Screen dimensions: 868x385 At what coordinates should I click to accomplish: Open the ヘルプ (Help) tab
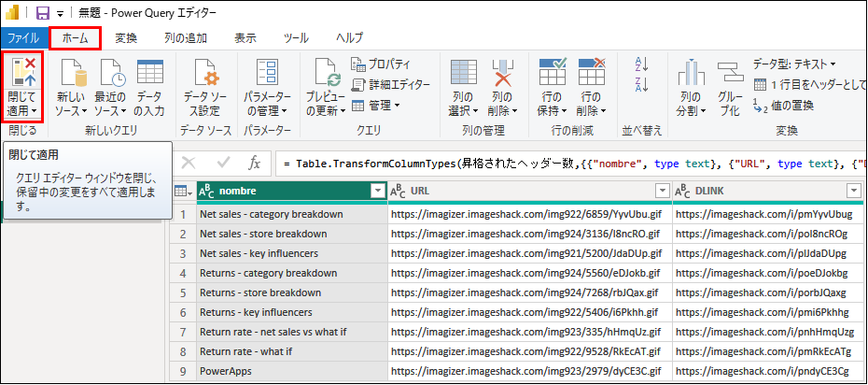click(x=349, y=38)
